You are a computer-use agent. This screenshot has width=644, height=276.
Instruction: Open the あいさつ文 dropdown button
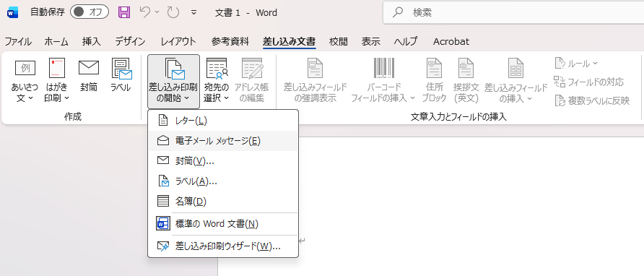pos(25,81)
